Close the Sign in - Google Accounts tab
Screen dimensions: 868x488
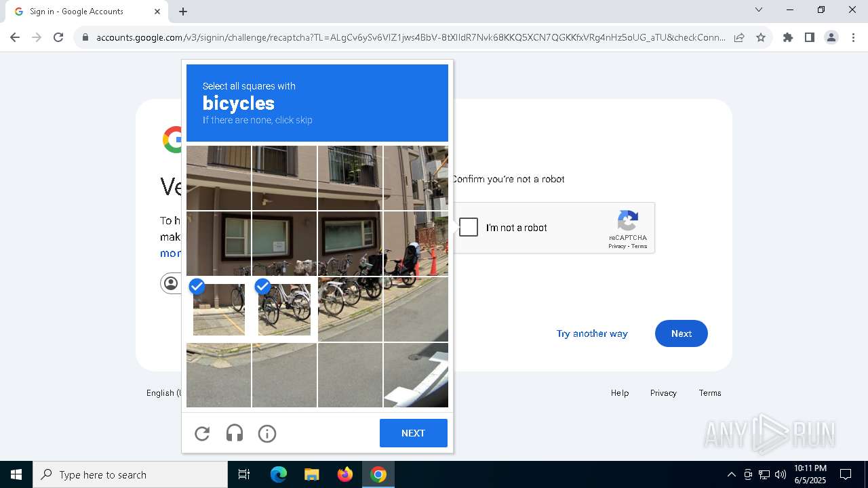tap(157, 12)
